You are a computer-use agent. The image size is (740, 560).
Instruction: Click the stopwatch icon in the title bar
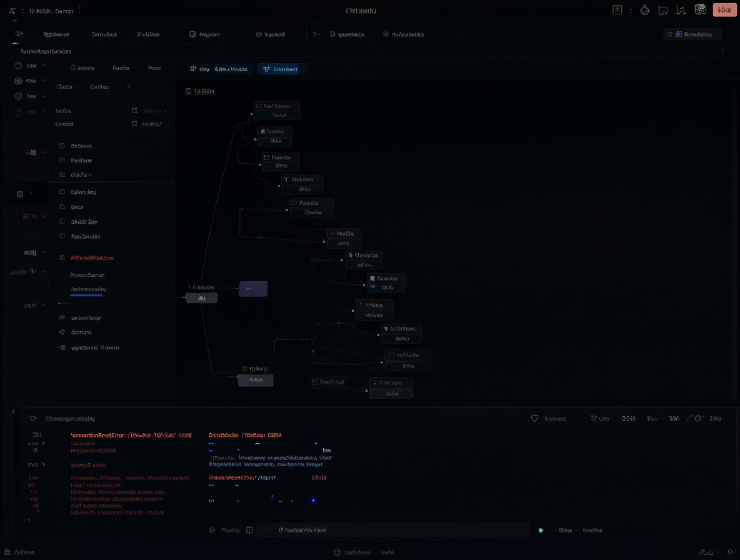tap(644, 10)
